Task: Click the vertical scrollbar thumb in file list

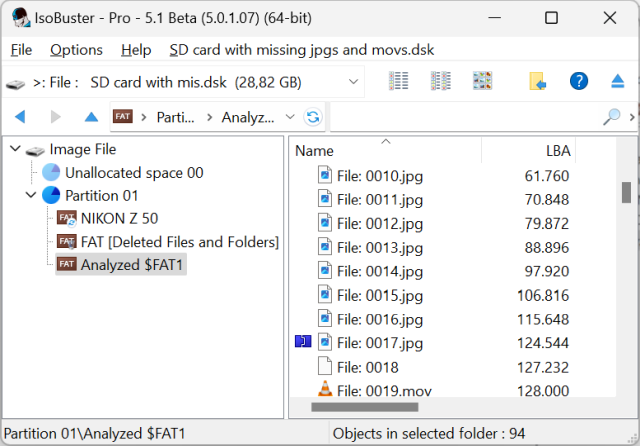Action: 626,192
